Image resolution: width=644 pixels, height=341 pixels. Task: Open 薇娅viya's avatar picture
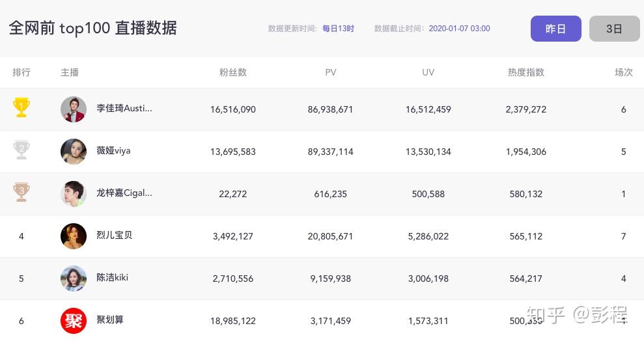click(x=74, y=152)
